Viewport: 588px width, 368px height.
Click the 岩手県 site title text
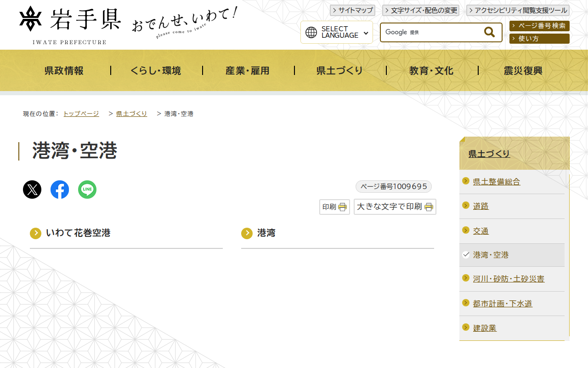point(86,19)
